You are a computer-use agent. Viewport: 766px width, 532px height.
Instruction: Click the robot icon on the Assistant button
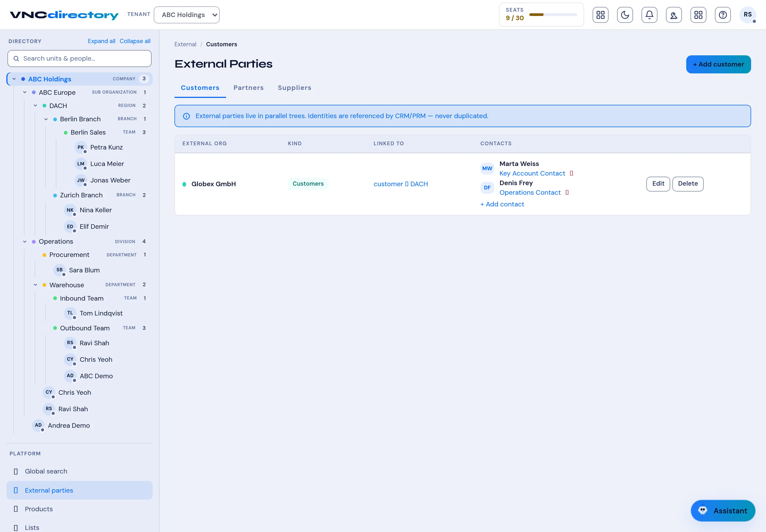point(703,510)
